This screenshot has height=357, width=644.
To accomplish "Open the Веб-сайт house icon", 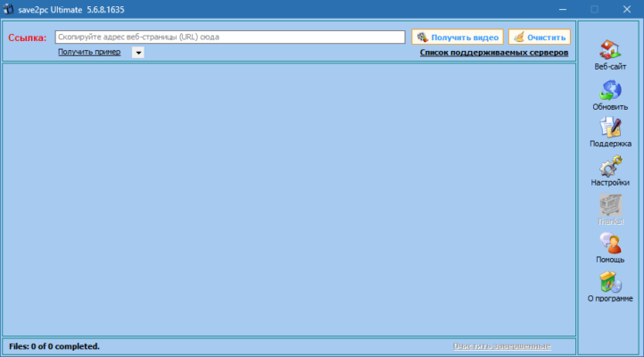I will click(610, 50).
